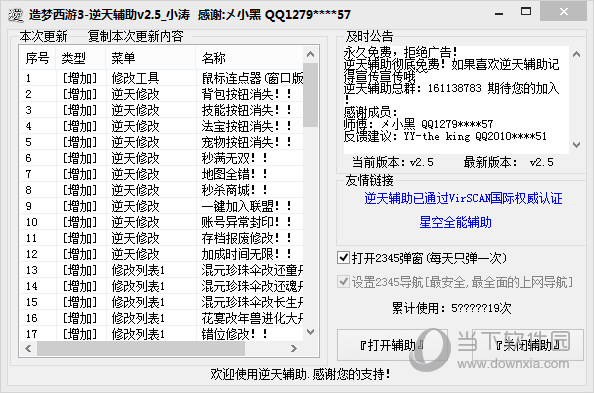Click the update list scroll down arrow
The height and width of the screenshot is (393, 594).
coord(311,332)
